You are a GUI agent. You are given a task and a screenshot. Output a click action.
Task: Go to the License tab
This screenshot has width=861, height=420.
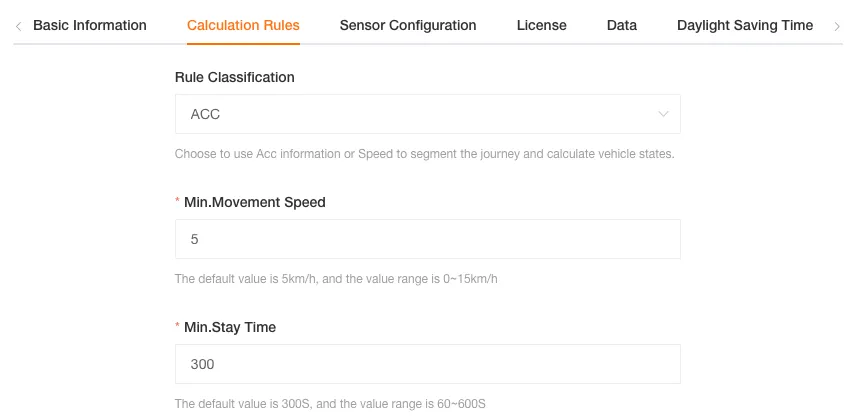click(x=541, y=25)
